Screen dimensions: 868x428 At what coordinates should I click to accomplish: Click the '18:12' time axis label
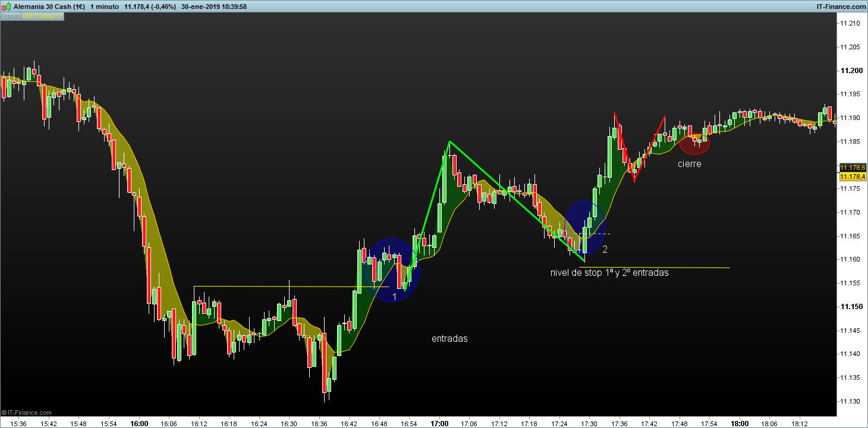point(800,424)
